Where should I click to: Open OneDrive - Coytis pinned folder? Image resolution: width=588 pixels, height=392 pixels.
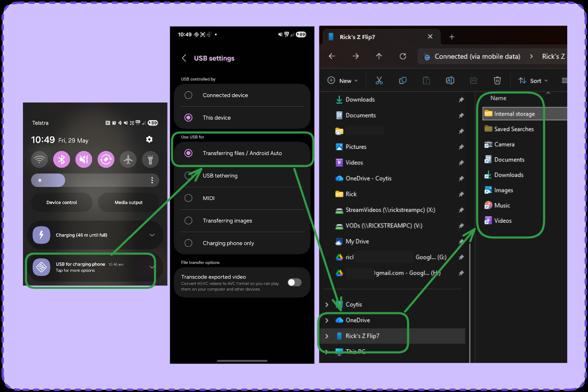point(368,178)
